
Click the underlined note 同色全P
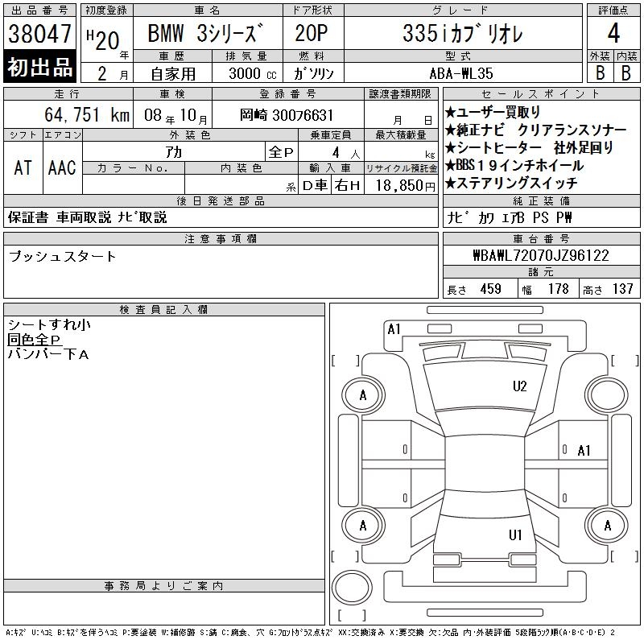[x=35, y=340]
